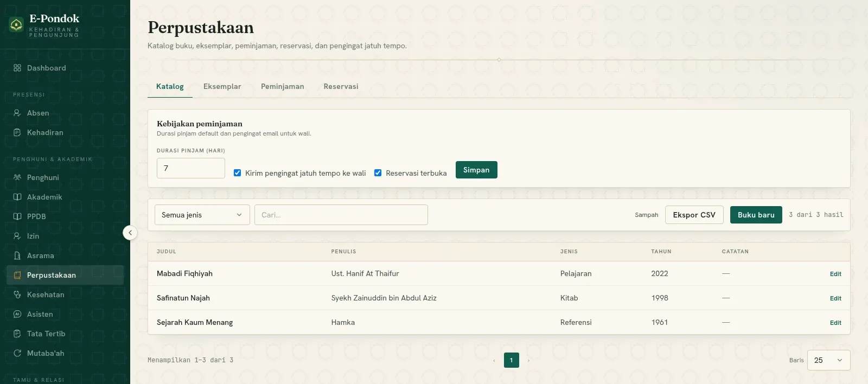Screen dimensions: 868x384
Task: Click the Kehadiran clipboard icon
Action: point(17,132)
